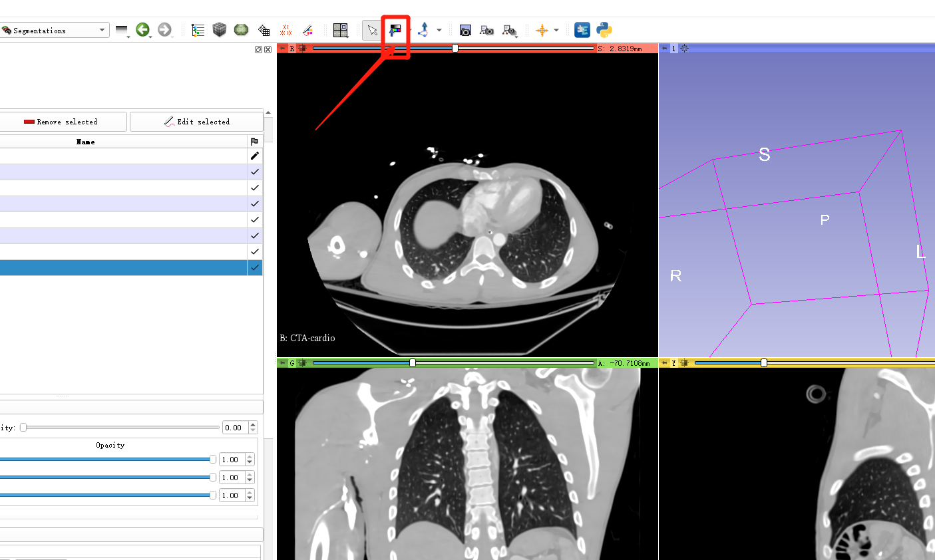
Task: Open the Extensions Manager
Action: 582,29
